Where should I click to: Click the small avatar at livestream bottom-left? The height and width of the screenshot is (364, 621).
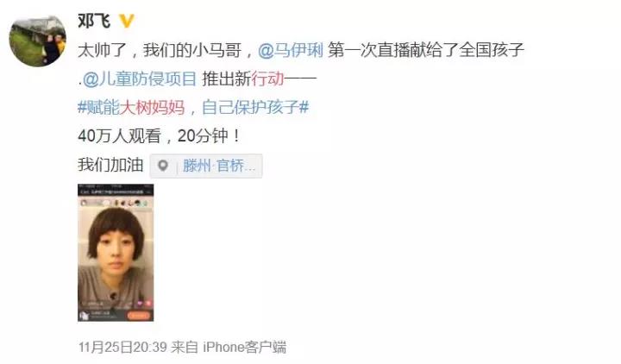coord(84,316)
